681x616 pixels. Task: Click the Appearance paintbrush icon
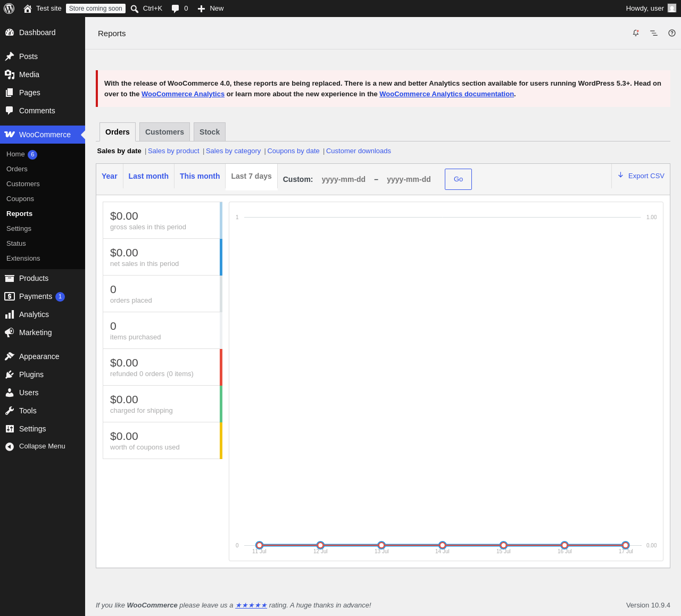coord(10,356)
